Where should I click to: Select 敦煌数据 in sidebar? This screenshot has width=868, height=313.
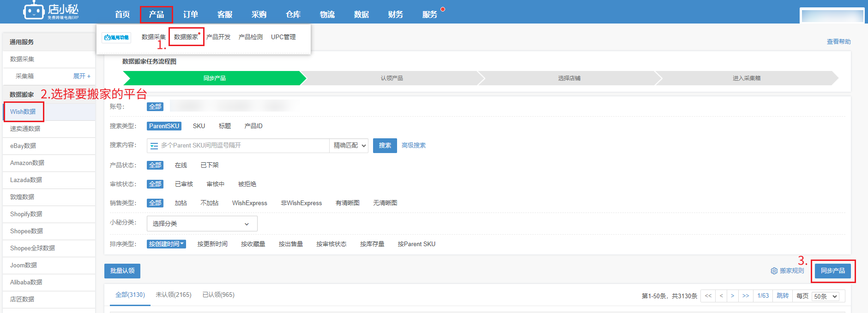click(49, 197)
